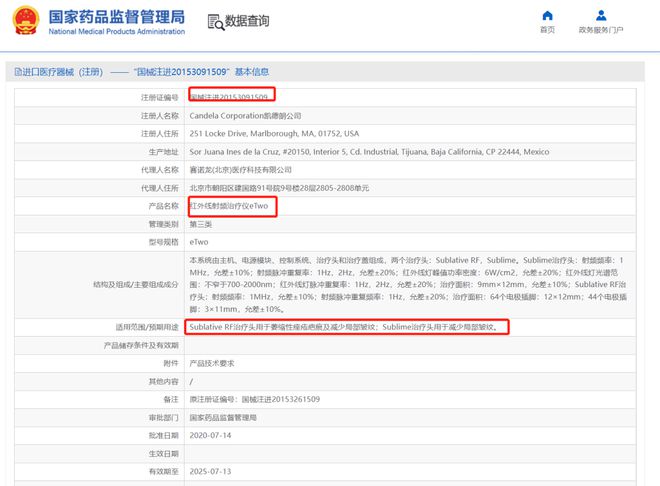Select eTwo model specification value
Image resolution: width=660 pixels, height=486 pixels.
(199, 242)
